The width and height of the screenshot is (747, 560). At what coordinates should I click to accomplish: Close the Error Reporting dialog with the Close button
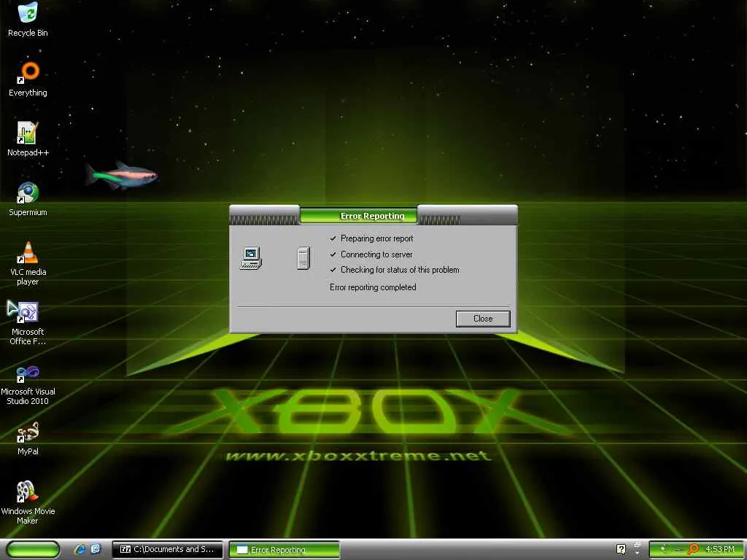pos(483,319)
